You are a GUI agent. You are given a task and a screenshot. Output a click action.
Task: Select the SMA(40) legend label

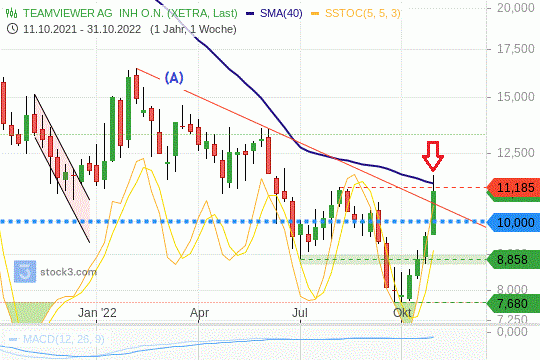281,13
